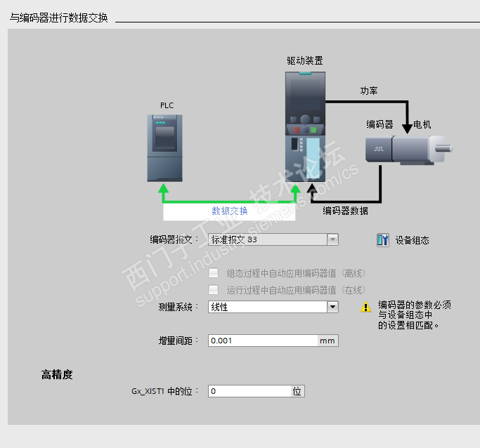Toggle 组态过程中自动应用编码器值 (离线) checkbox
Viewport: 480px width, 448px height.
[x=213, y=272]
